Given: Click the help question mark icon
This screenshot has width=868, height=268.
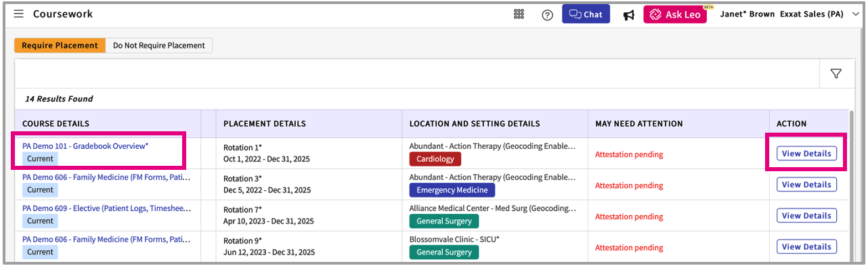Looking at the screenshot, I should coord(547,15).
